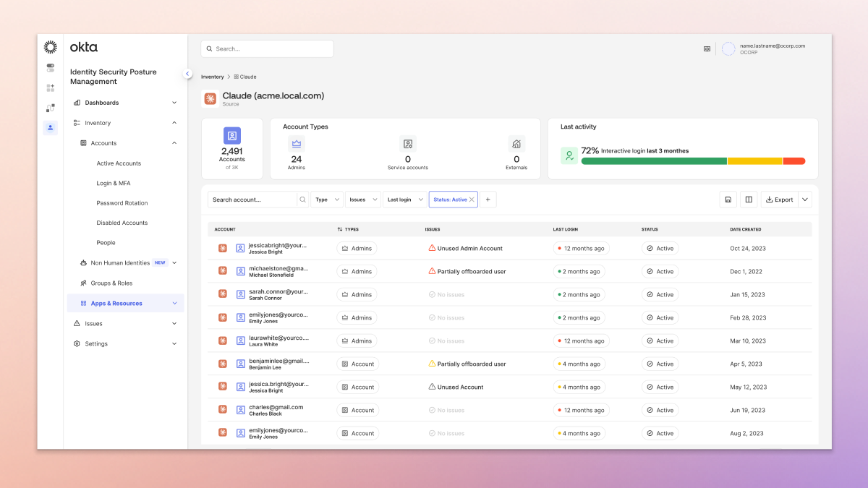
Task: Click the apps grid icon near profile
Action: click(707, 49)
